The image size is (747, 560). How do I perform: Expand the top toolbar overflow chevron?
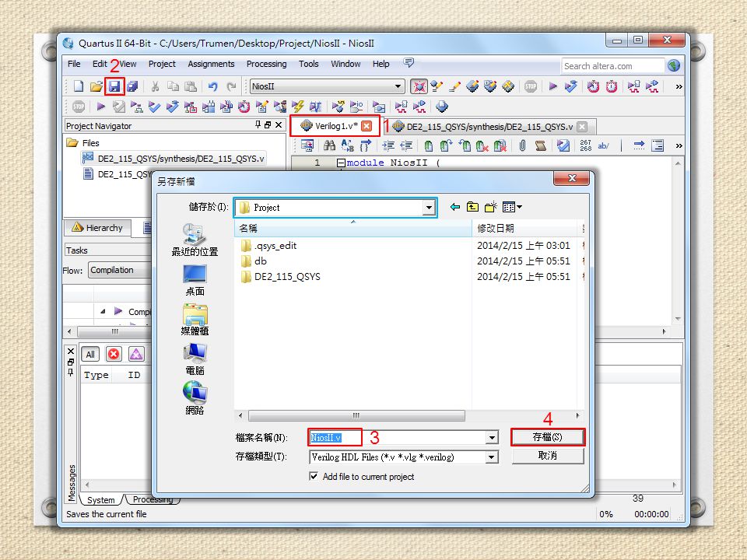click(679, 86)
